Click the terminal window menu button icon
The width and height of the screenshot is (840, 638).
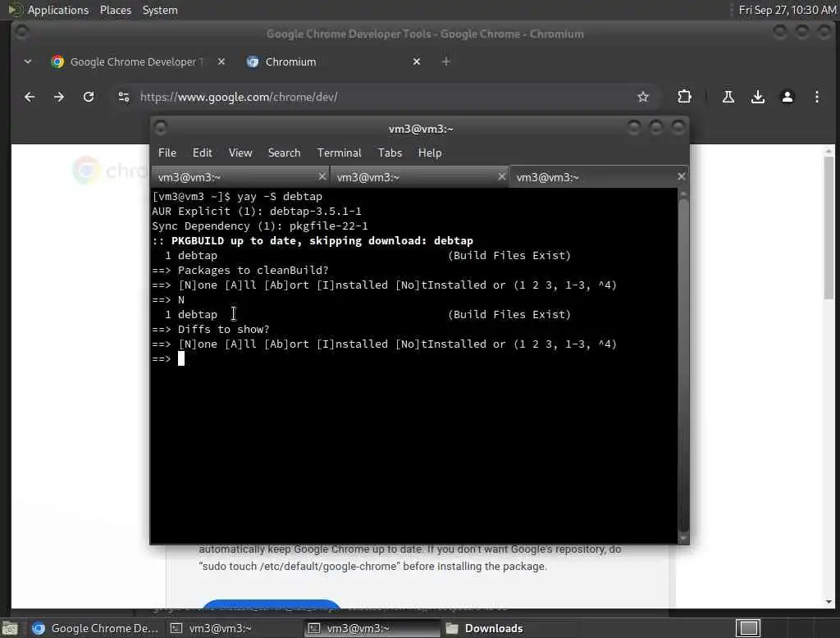tap(160, 128)
